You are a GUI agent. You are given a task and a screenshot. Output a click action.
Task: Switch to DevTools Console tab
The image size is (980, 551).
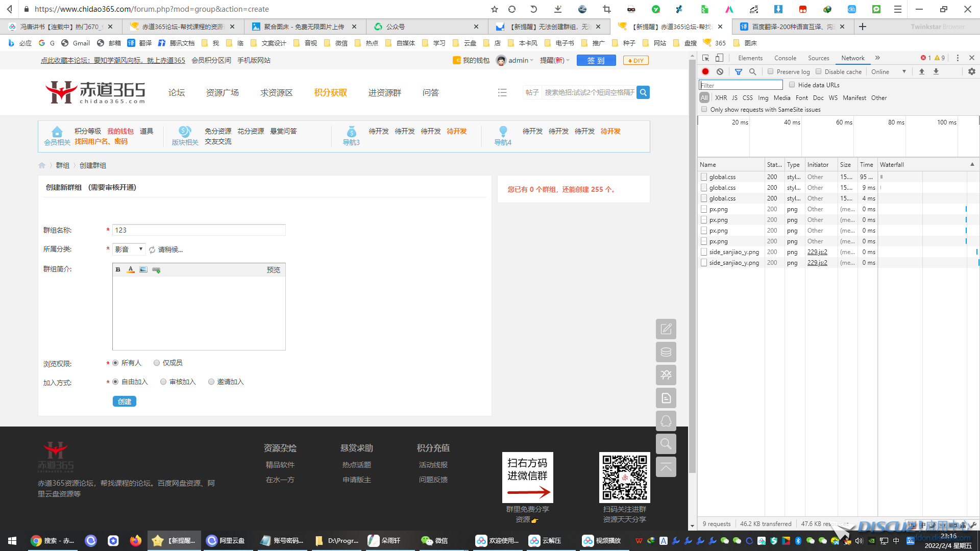[x=785, y=58]
